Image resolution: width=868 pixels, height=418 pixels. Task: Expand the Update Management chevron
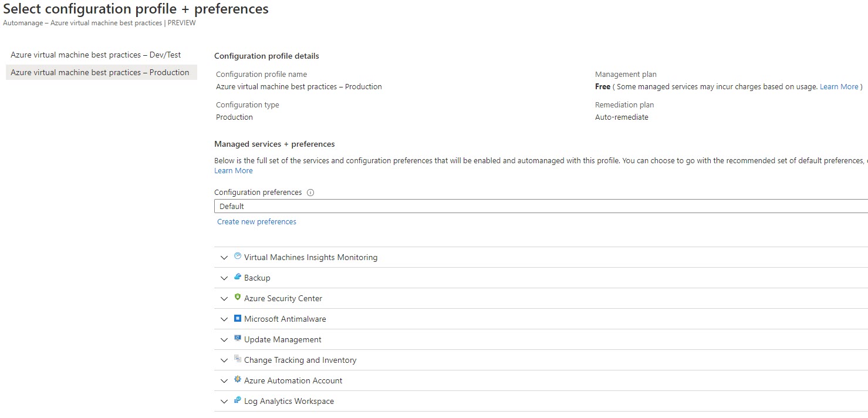tap(224, 340)
